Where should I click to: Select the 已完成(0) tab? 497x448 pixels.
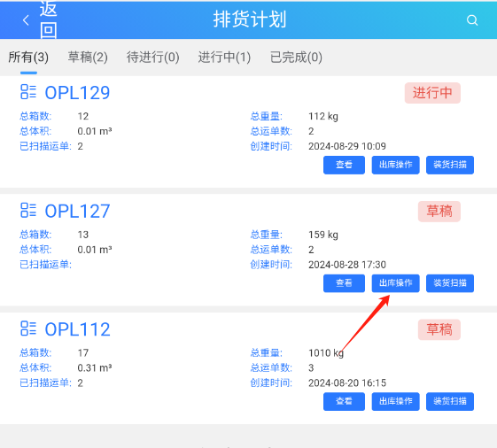click(x=296, y=58)
